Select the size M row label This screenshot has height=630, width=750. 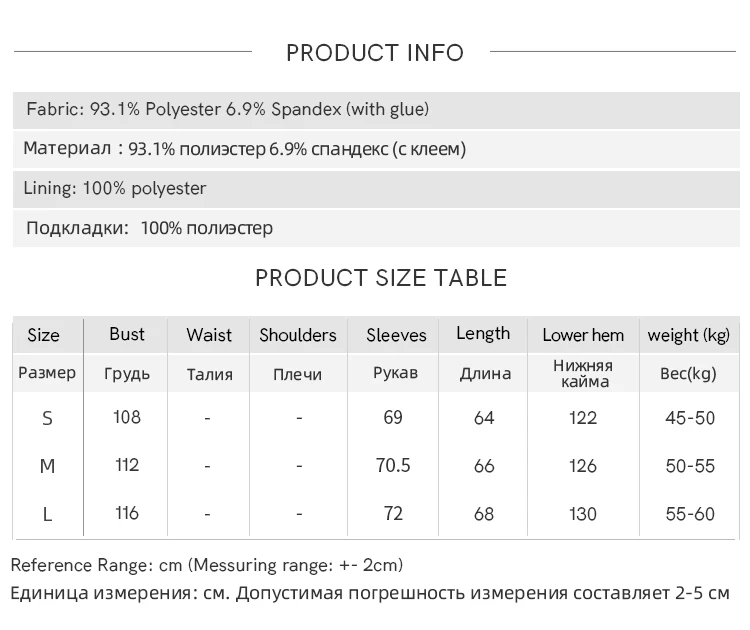47,466
